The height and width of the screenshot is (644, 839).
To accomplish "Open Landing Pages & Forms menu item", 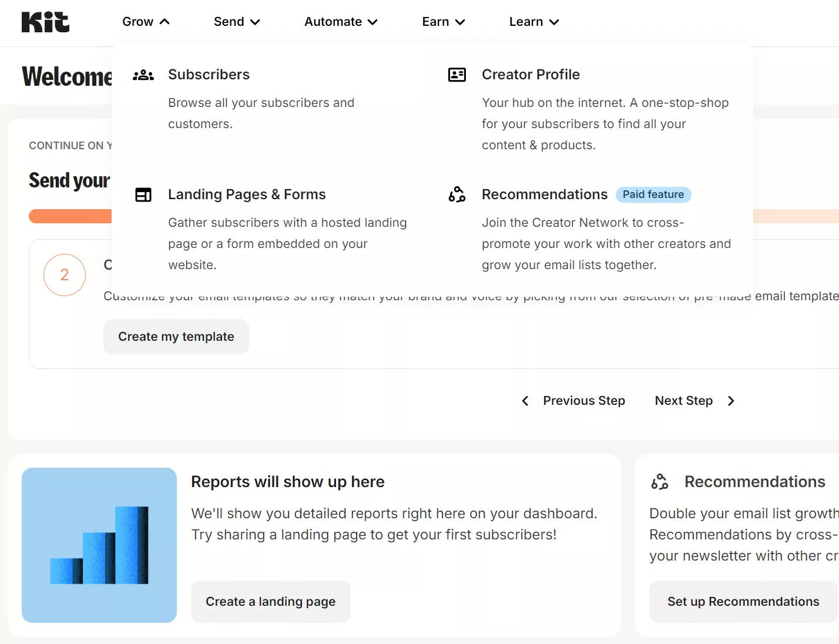I will point(246,194).
